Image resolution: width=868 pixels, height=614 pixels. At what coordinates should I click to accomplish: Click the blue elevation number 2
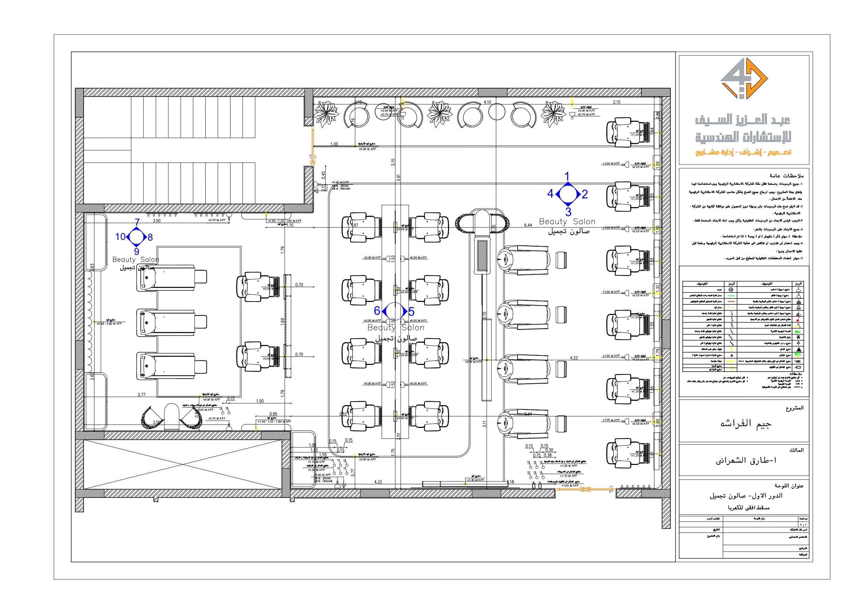tap(585, 195)
